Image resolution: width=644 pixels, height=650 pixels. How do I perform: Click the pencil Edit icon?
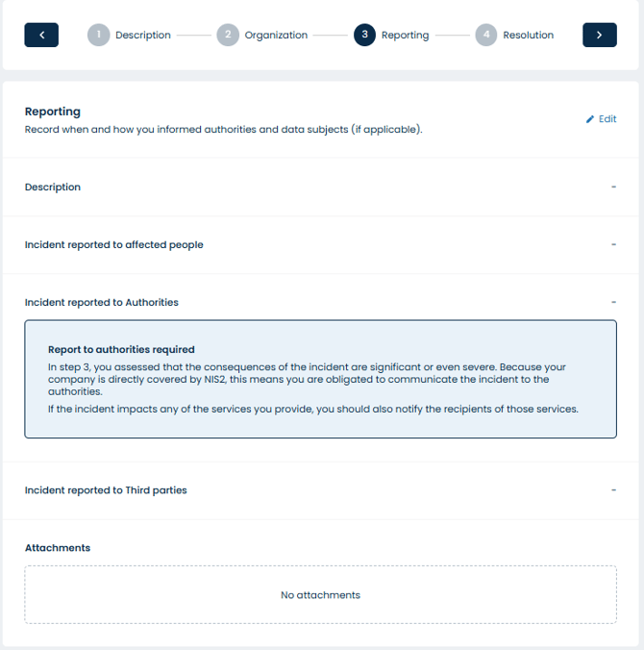click(590, 119)
